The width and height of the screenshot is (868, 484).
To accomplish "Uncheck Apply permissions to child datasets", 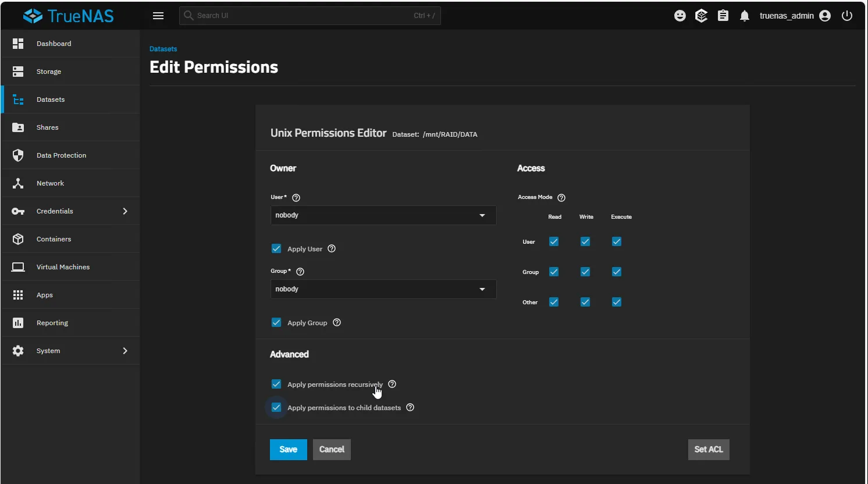I will pos(276,407).
